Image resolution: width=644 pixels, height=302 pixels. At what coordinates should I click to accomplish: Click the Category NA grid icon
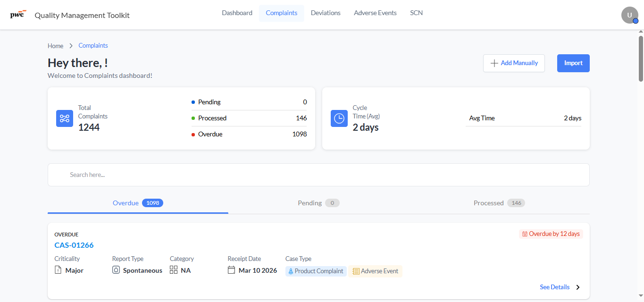click(x=174, y=270)
